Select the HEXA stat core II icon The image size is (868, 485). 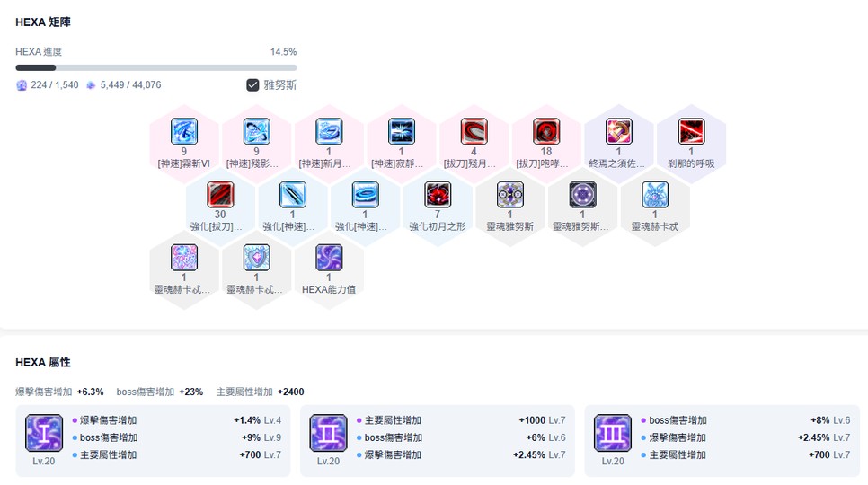click(328, 433)
